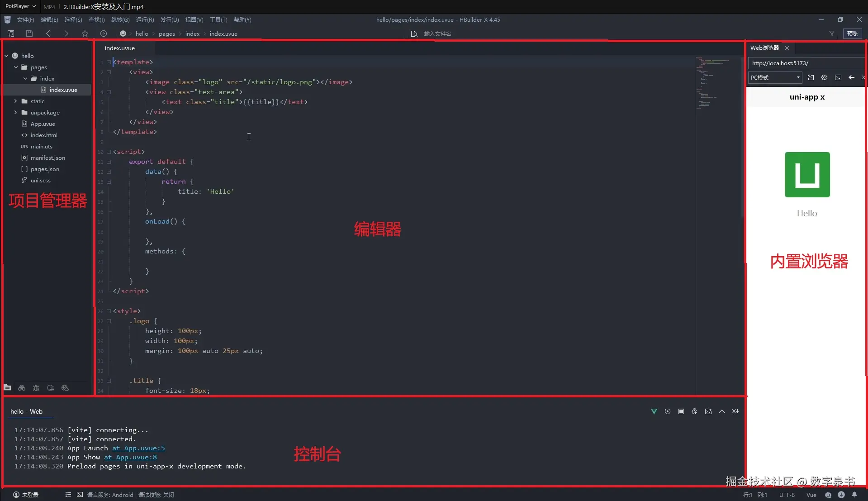
Task: Fold the style block on line 26
Action: 109,311
